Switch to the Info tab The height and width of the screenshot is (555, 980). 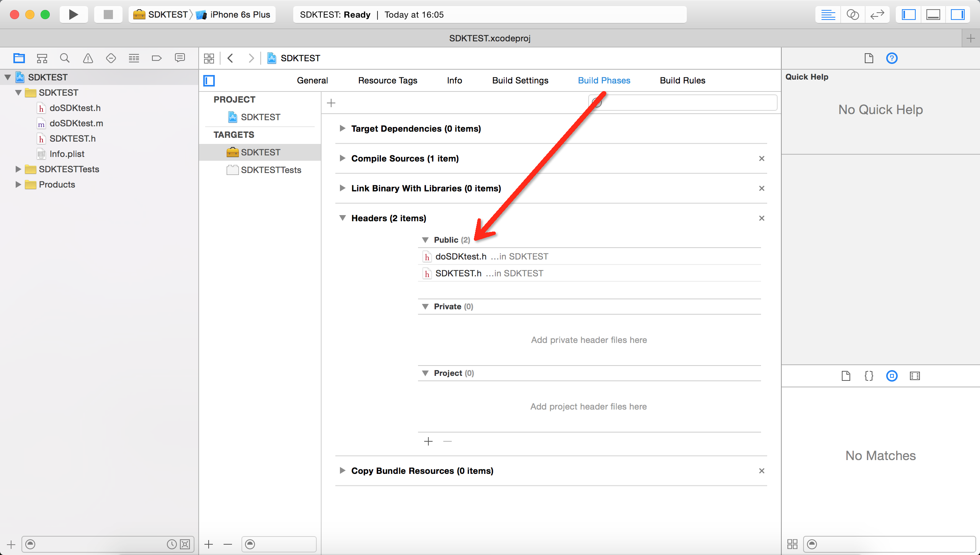pos(454,80)
